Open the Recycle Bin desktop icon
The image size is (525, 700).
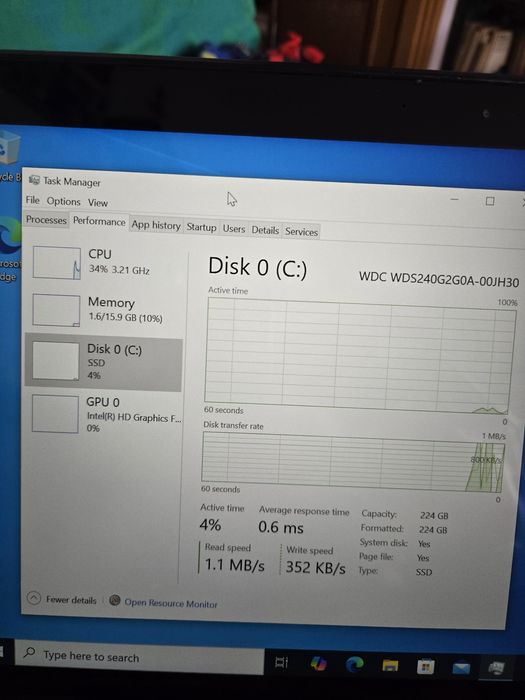coord(10,154)
